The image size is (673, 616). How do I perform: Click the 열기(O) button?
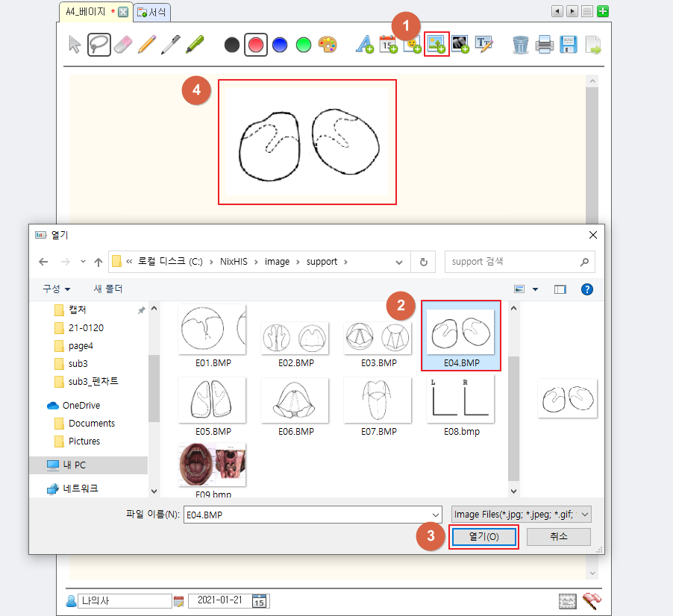tap(483, 537)
